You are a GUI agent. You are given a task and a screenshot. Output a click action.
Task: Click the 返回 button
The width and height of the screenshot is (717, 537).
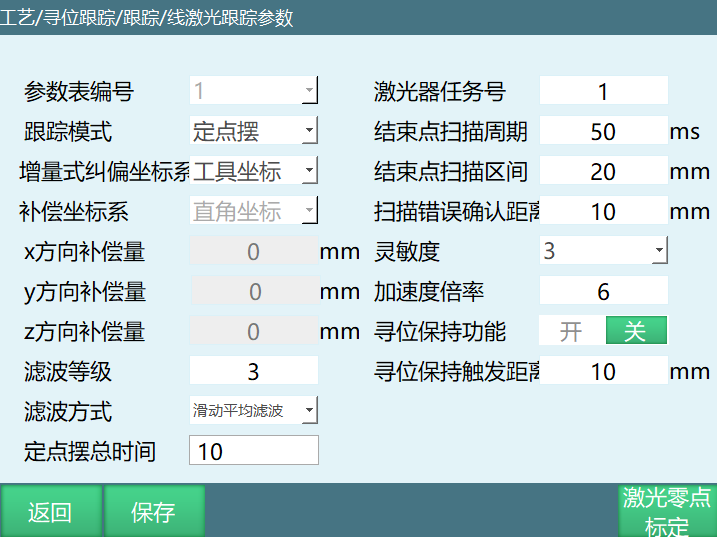50,511
